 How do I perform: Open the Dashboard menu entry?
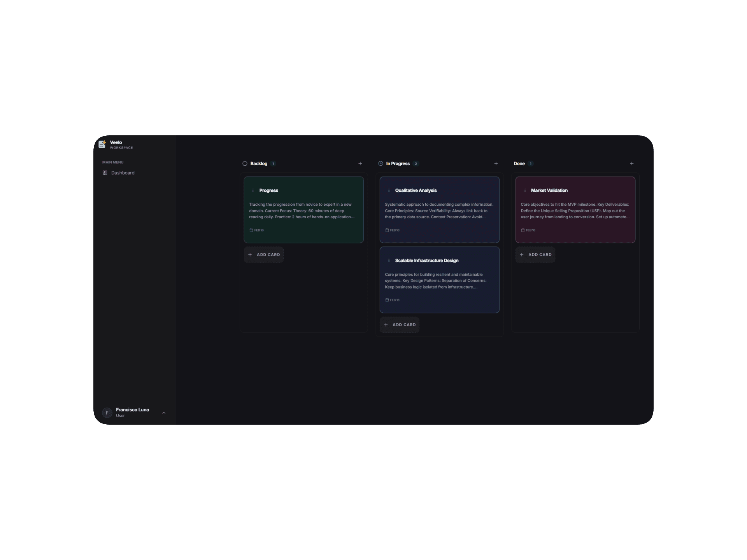tap(123, 173)
